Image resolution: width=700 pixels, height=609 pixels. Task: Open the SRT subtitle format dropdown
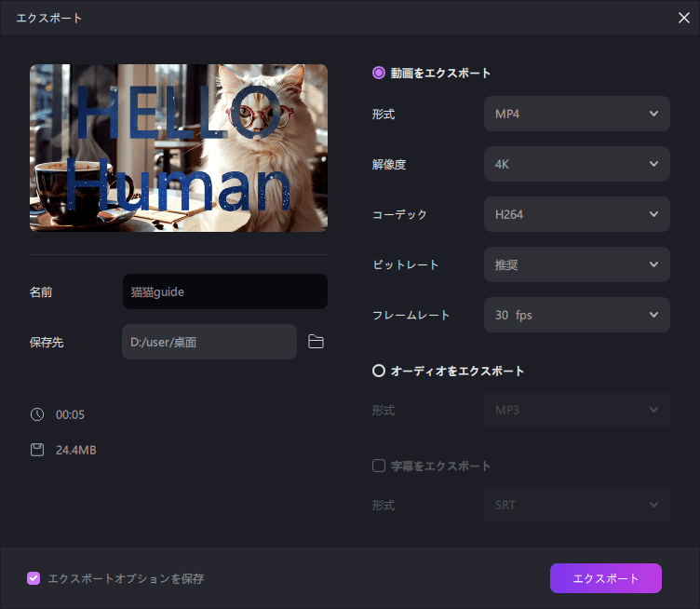point(577,505)
